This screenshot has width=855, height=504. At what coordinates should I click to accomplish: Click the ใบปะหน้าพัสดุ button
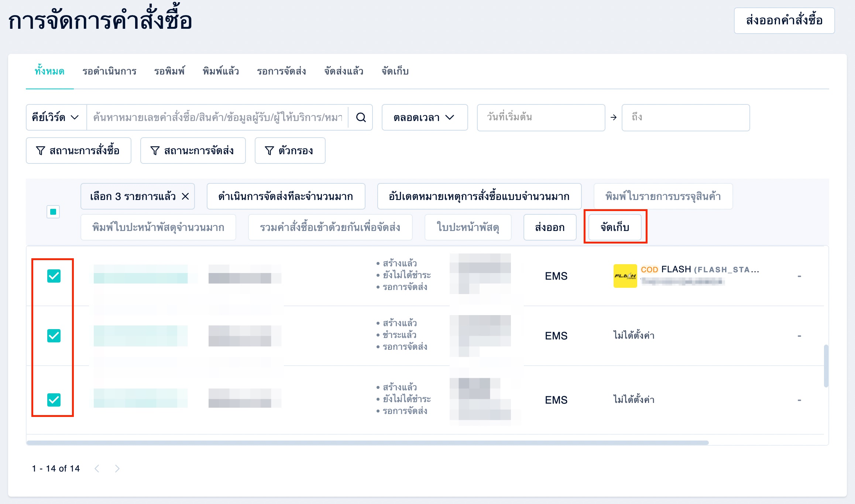[468, 227]
